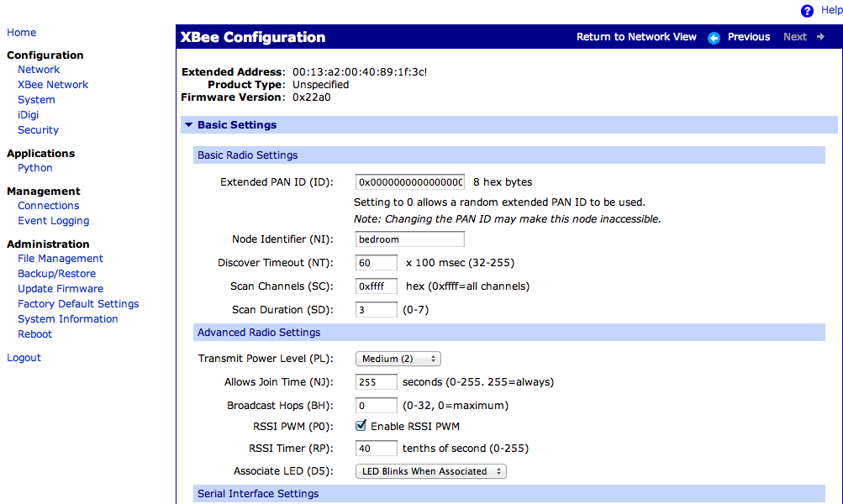The image size is (843, 504).
Task: Open Update Firmware page
Action: 61,288
